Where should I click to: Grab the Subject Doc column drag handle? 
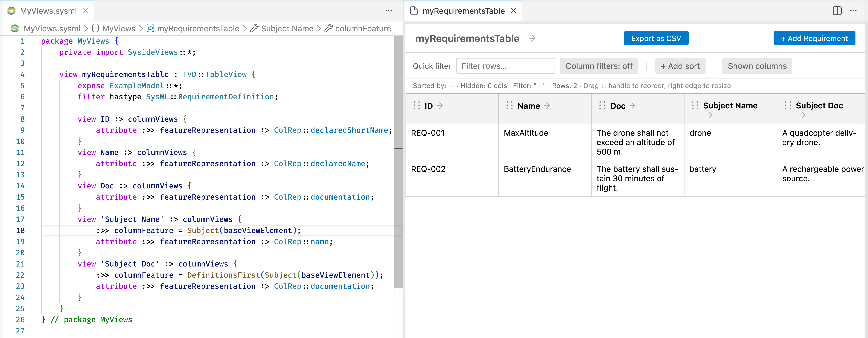pos(787,106)
